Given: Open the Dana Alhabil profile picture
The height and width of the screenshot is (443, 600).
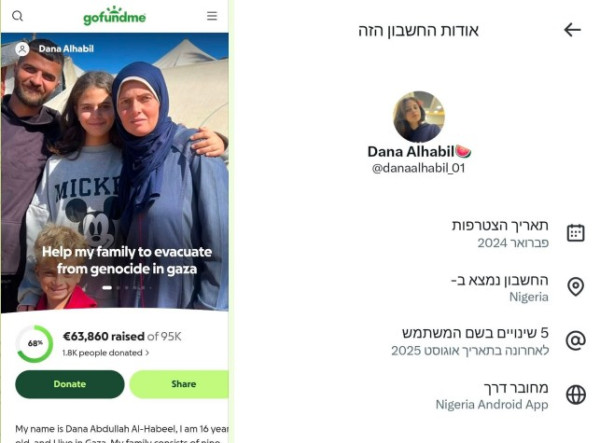Looking at the screenshot, I should coord(419,117).
